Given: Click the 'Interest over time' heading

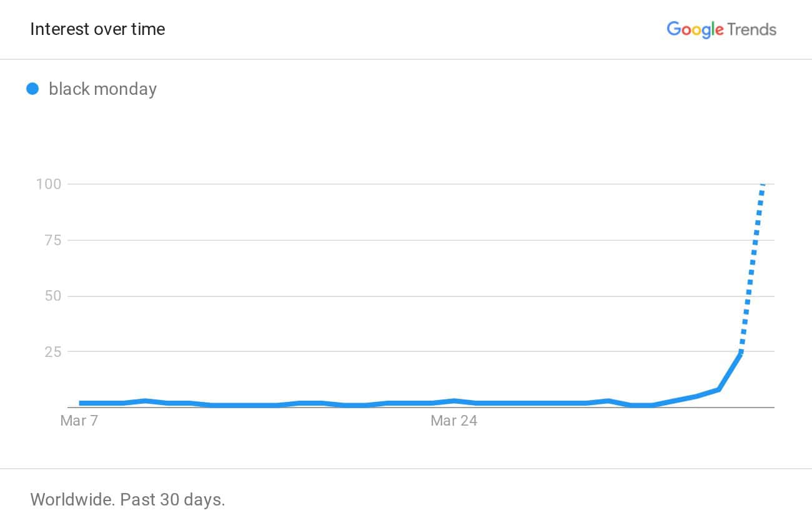Looking at the screenshot, I should (97, 29).
